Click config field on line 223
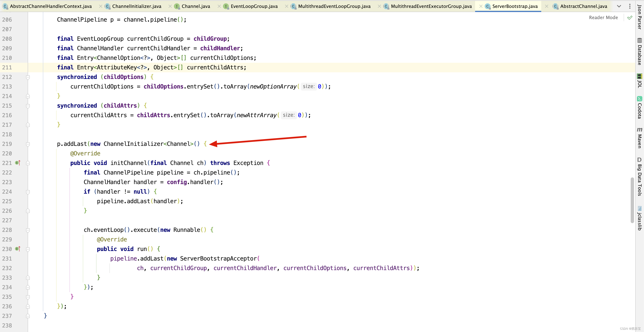The width and height of the screenshot is (644, 332). click(x=177, y=182)
